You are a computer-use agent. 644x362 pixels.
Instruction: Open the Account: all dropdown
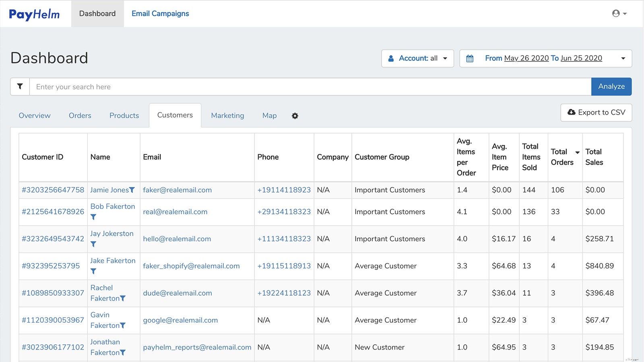[x=417, y=58]
